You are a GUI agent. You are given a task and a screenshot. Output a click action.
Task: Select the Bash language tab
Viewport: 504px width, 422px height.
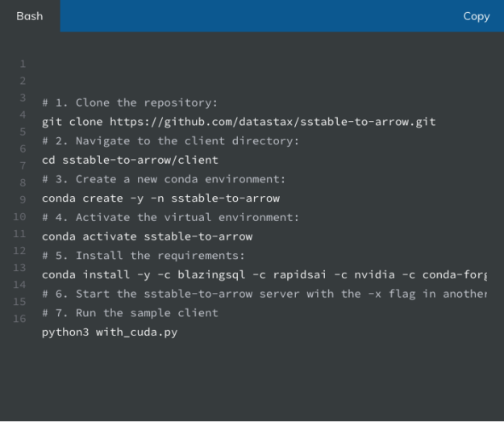tap(30, 16)
